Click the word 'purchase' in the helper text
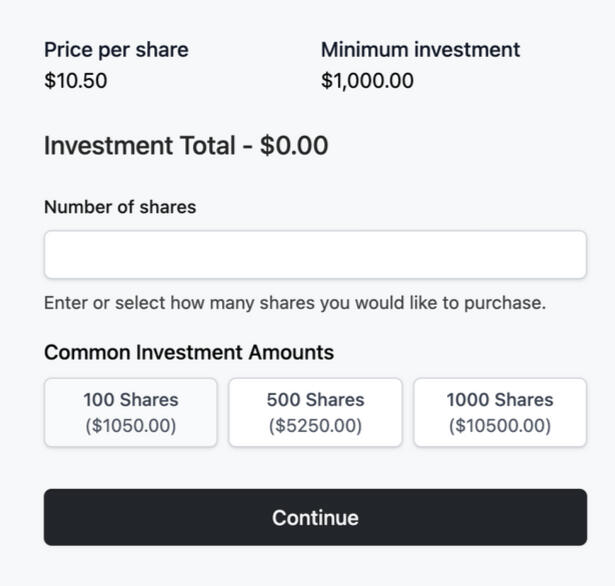The image size is (615, 586). point(509,304)
